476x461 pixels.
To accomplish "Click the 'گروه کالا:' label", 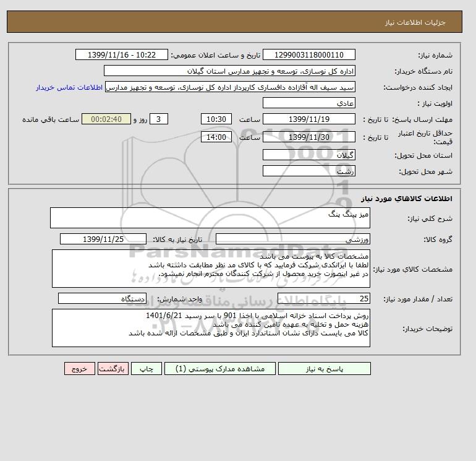I will 438,239.
